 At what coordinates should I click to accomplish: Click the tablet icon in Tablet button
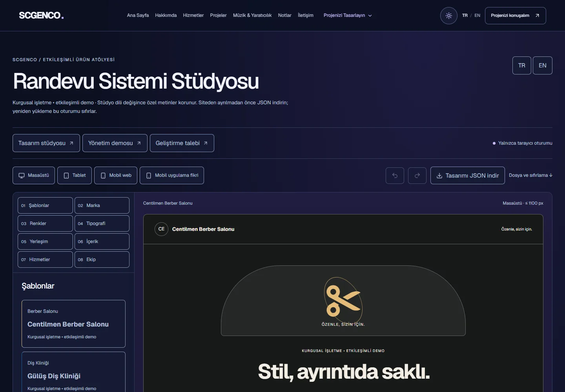coord(66,176)
